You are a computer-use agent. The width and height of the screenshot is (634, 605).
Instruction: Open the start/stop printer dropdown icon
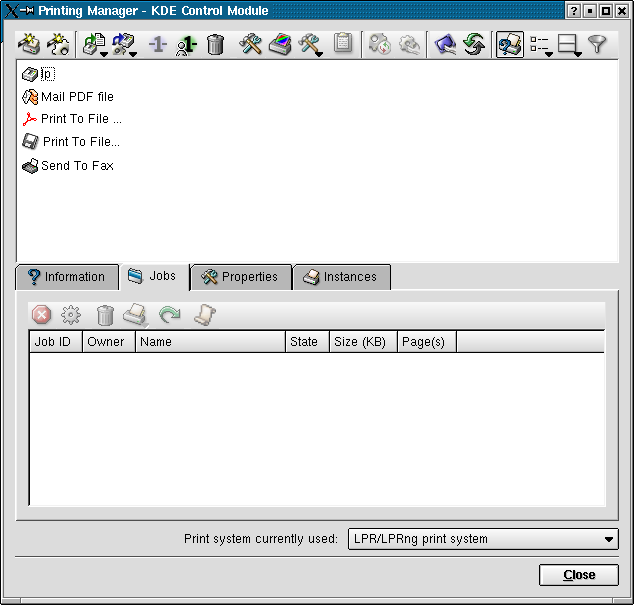coord(125,44)
